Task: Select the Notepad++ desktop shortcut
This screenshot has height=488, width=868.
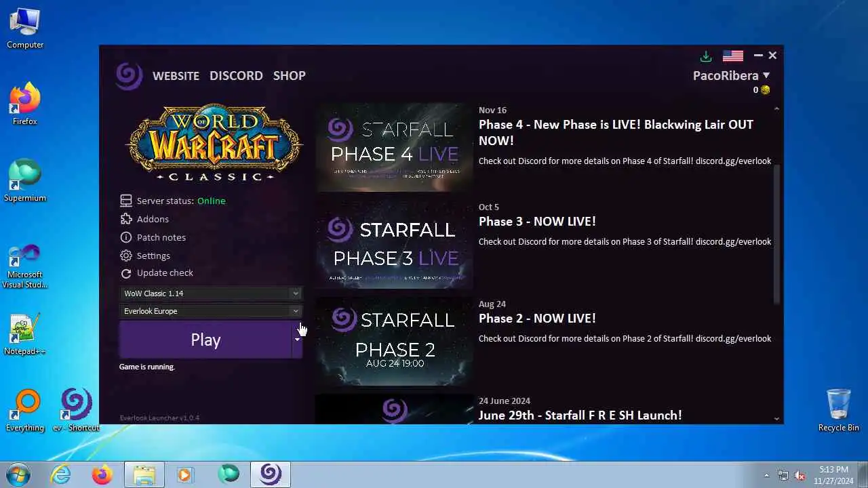Action: click(25, 334)
